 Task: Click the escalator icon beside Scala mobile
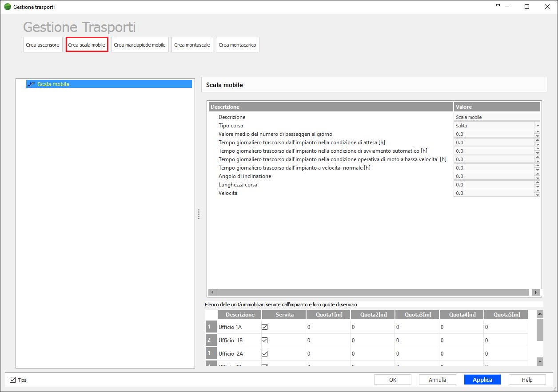(x=31, y=84)
